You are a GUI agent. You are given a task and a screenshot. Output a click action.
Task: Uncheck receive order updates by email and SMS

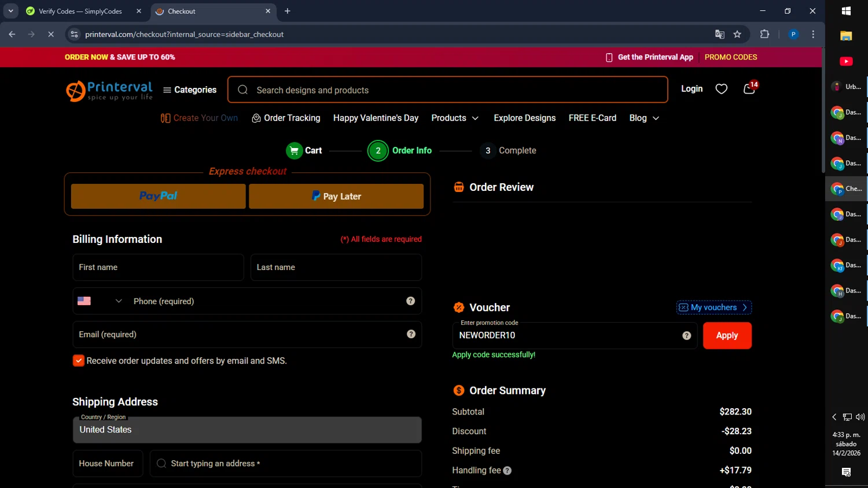pos(79,361)
